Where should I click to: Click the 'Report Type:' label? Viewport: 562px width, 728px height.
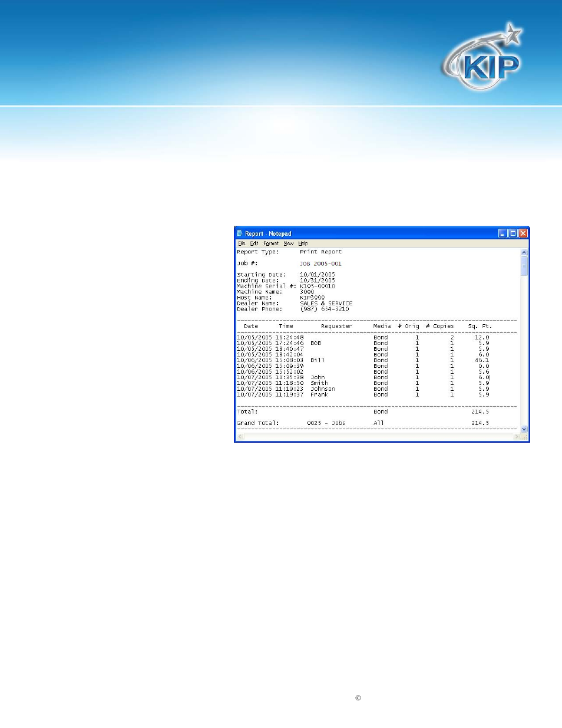point(258,252)
